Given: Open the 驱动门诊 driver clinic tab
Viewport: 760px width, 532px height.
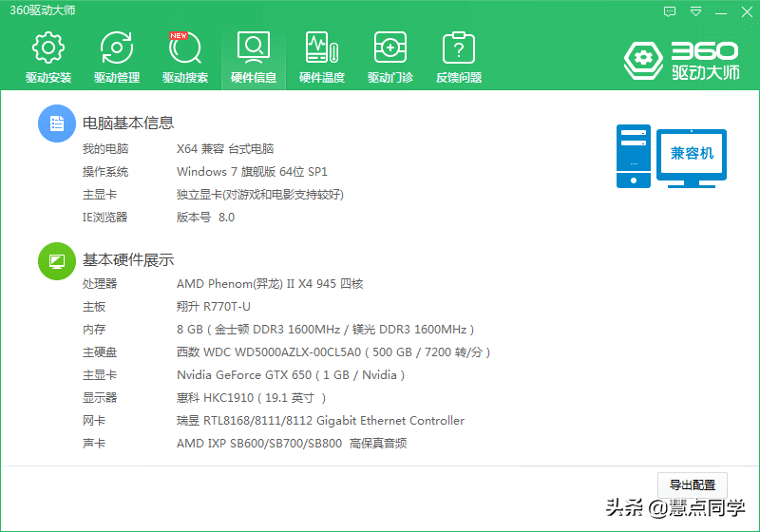Looking at the screenshot, I should (390, 57).
